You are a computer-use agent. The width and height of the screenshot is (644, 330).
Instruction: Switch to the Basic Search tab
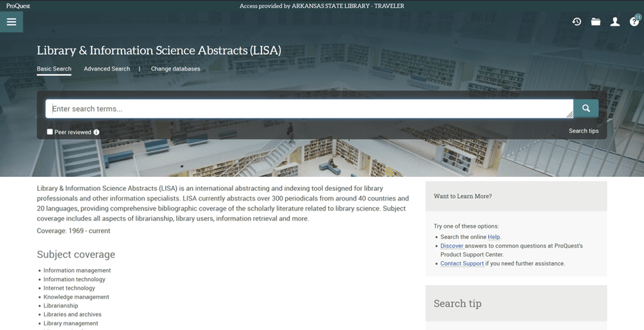tap(54, 69)
